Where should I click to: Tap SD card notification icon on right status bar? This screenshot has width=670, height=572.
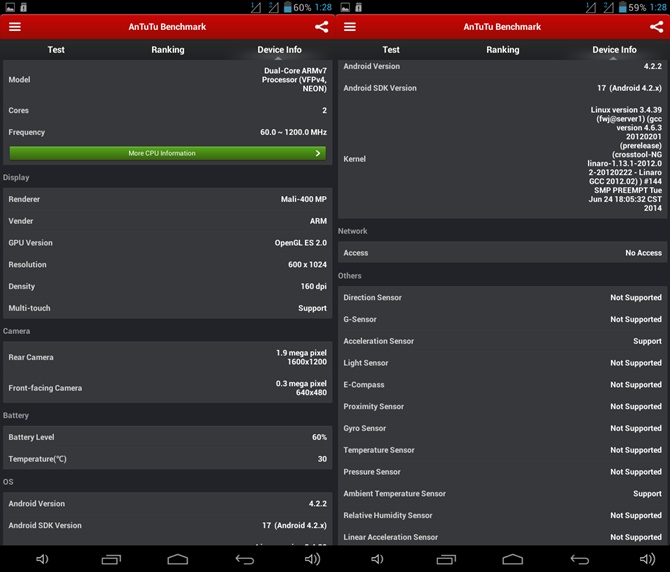pos(359,7)
